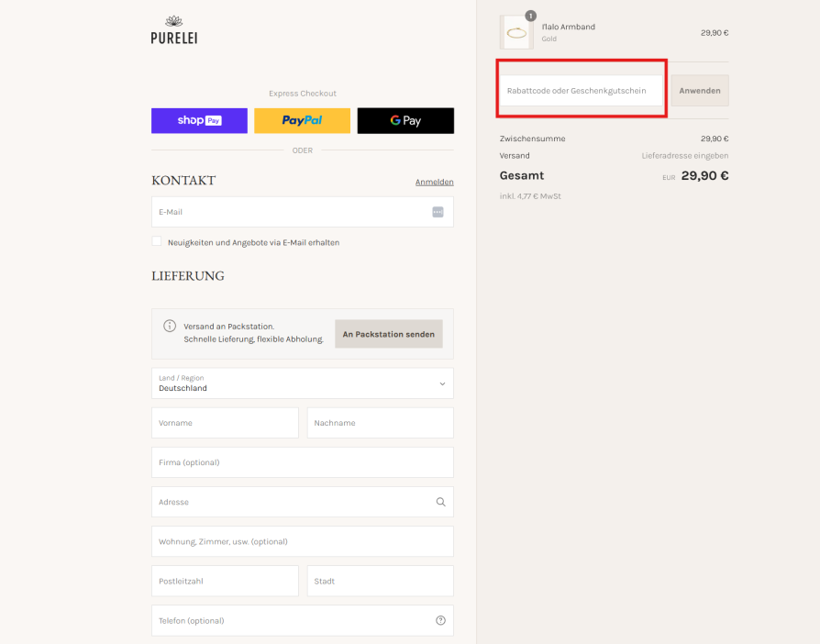
Task: Focus the E-Mail input field
Action: pyautogui.click(x=303, y=212)
